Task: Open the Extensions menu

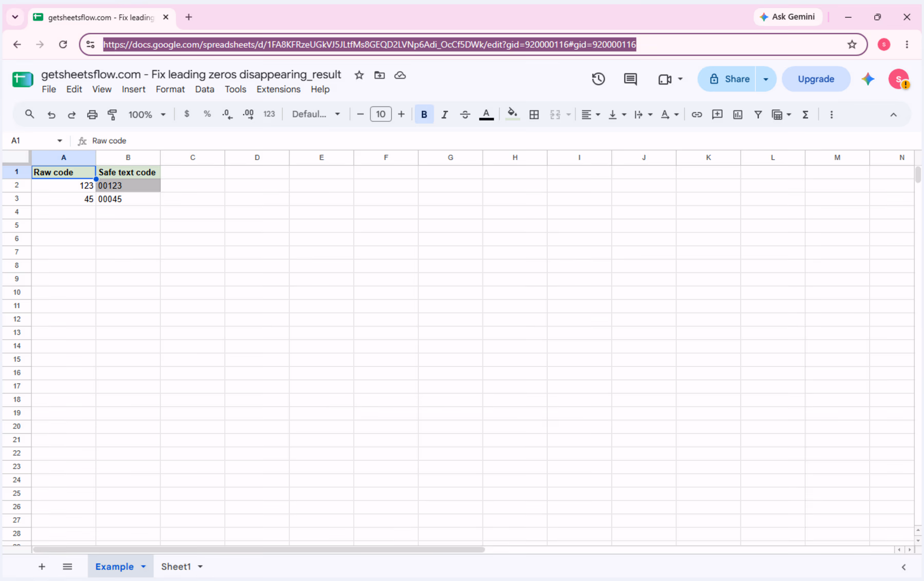Action: 278,89
